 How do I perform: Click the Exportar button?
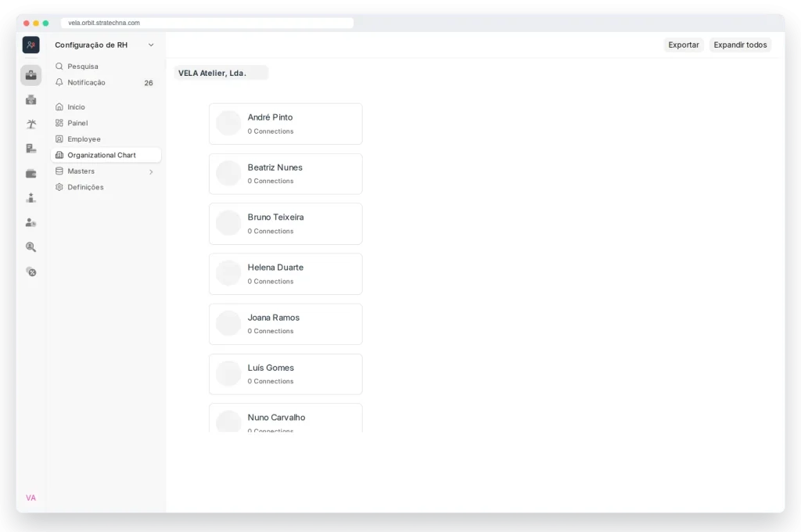[x=684, y=45]
